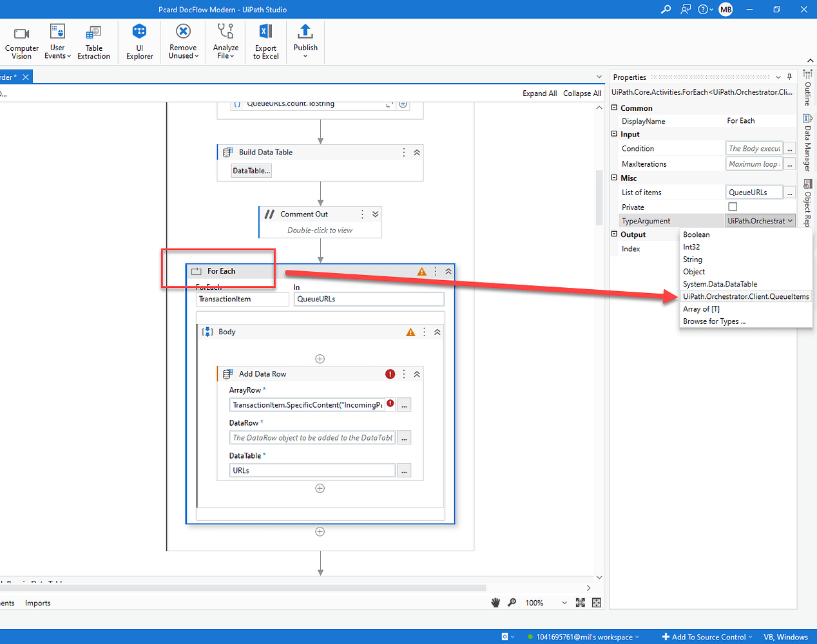The height and width of the screenshot is (644, 817).
Task: Select UiPath.Orchestrator.Client.QueueItems from the type list
Action: click(745, 296)
